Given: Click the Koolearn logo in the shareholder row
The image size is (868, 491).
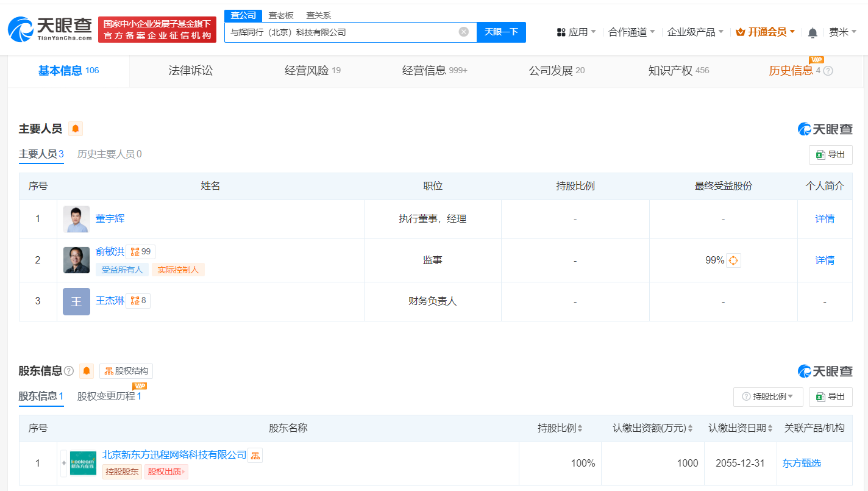Looking at the screenshot, I should tap(84, 464).
